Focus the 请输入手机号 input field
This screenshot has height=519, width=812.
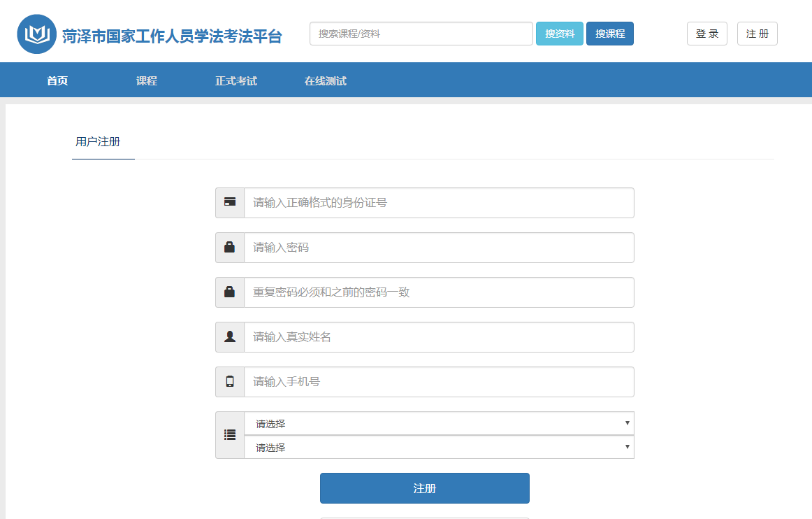pyautogui.click(x=439, y=382)
